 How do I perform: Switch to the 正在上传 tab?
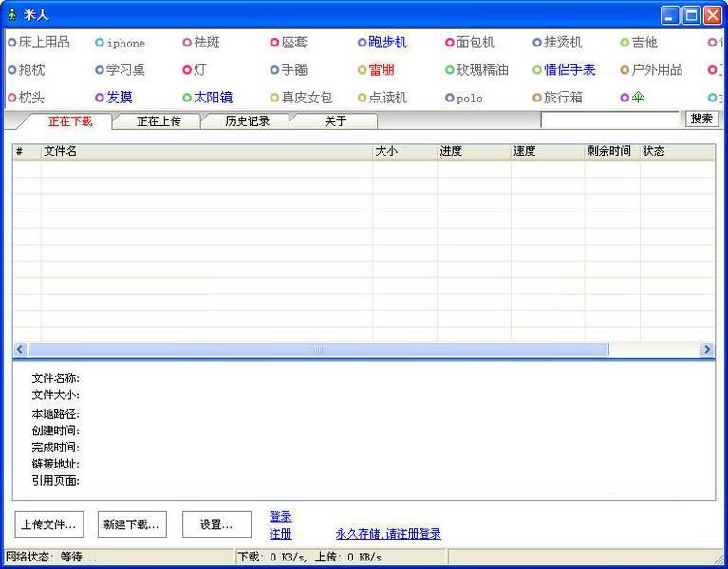[x=159, y=121]
